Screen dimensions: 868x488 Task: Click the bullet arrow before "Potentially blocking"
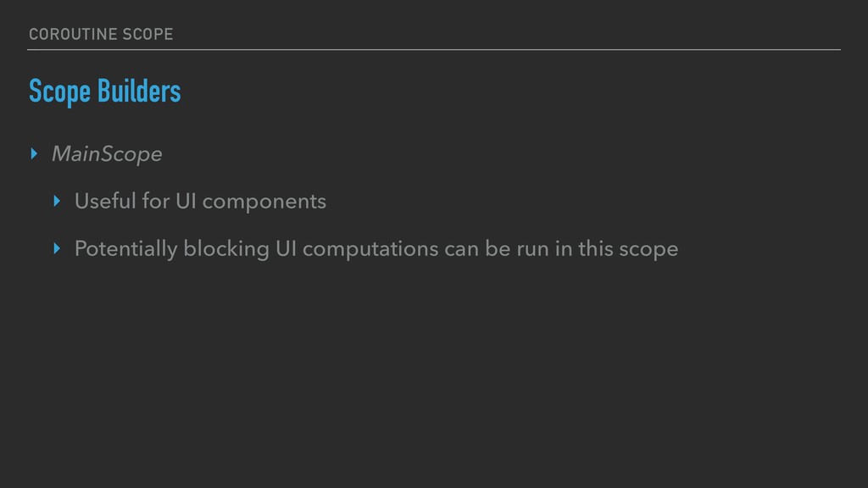pyautogui.click(x=57, y=249)
